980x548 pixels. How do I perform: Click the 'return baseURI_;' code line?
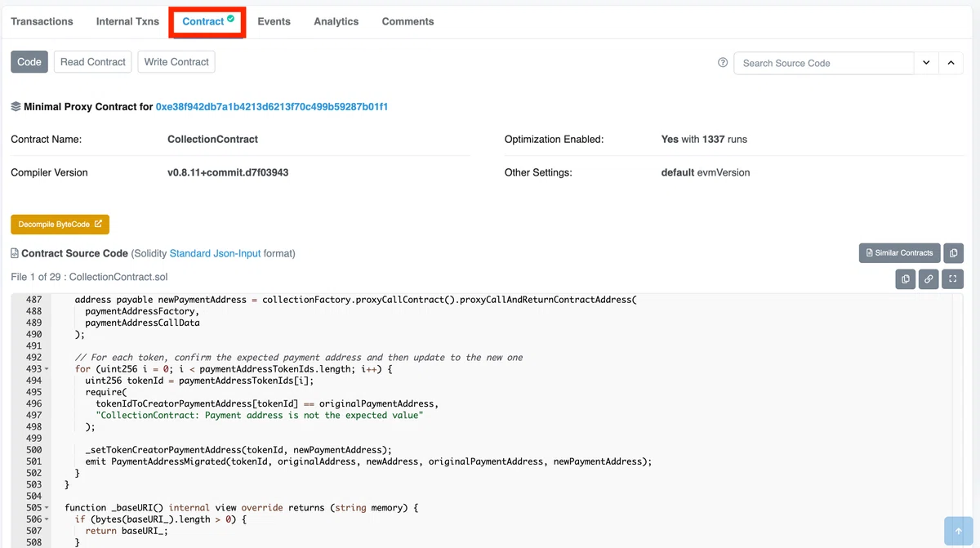click(126, 531)
